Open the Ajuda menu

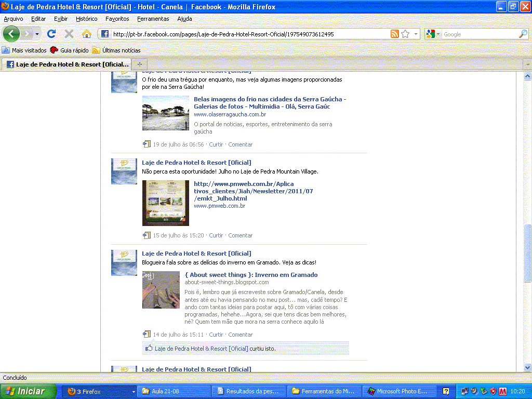click(184, 19)
